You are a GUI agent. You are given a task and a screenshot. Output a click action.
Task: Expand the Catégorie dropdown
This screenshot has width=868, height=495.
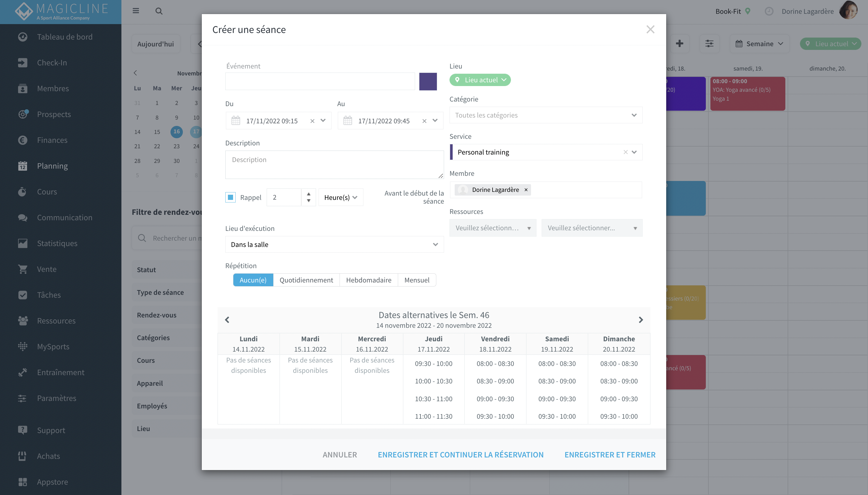(x=546, y=115)
